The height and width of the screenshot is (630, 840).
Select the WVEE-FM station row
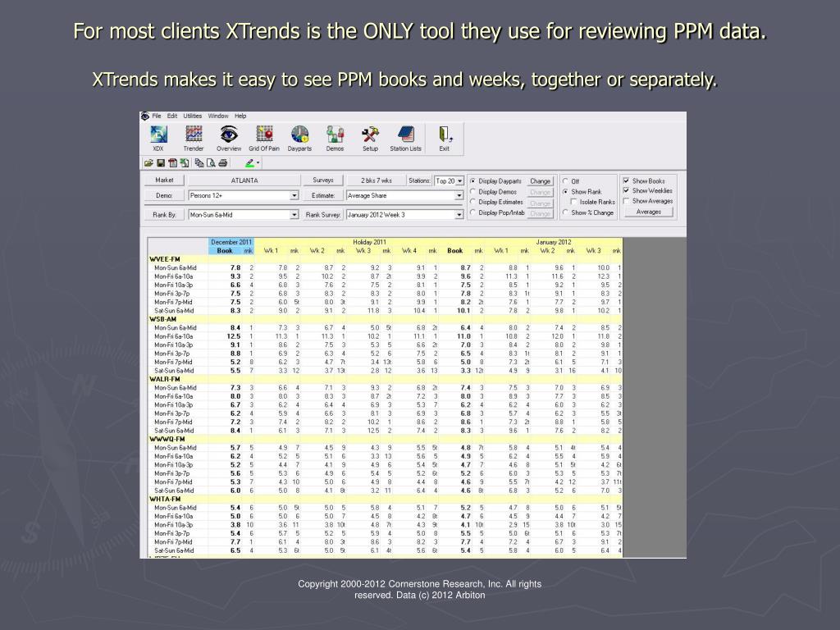tap(385, 259)
